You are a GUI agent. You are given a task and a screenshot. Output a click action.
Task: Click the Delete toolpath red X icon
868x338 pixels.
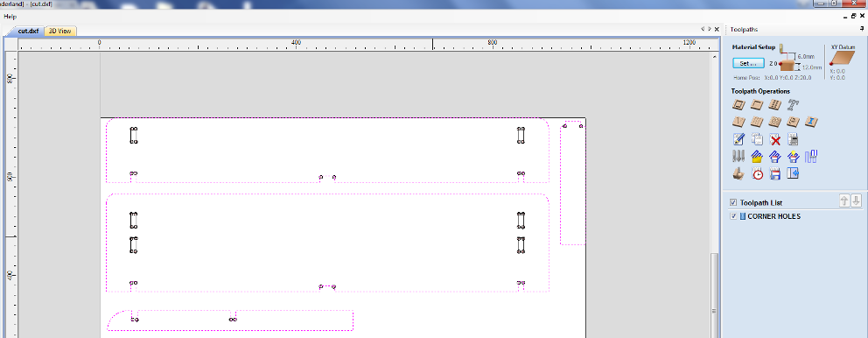(x=775, y=139)
